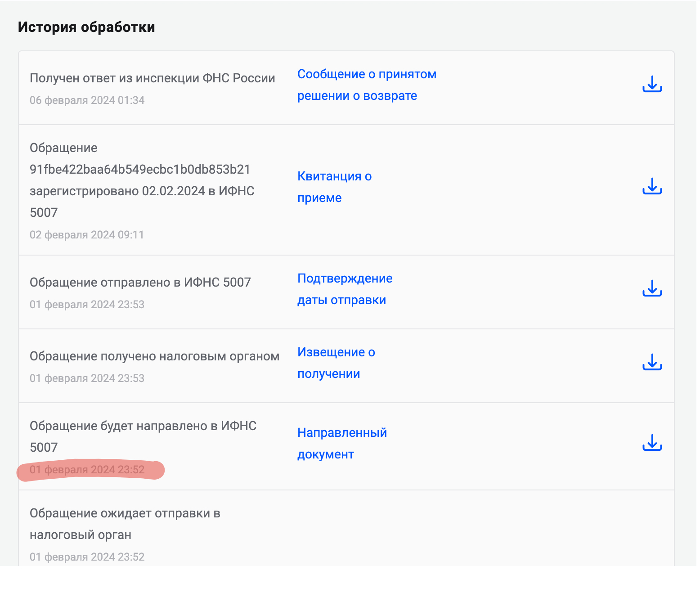The height and width of the screenshot is (593, 700).
Task: Download the refund decision message file
Action: [x=652, y=85]
